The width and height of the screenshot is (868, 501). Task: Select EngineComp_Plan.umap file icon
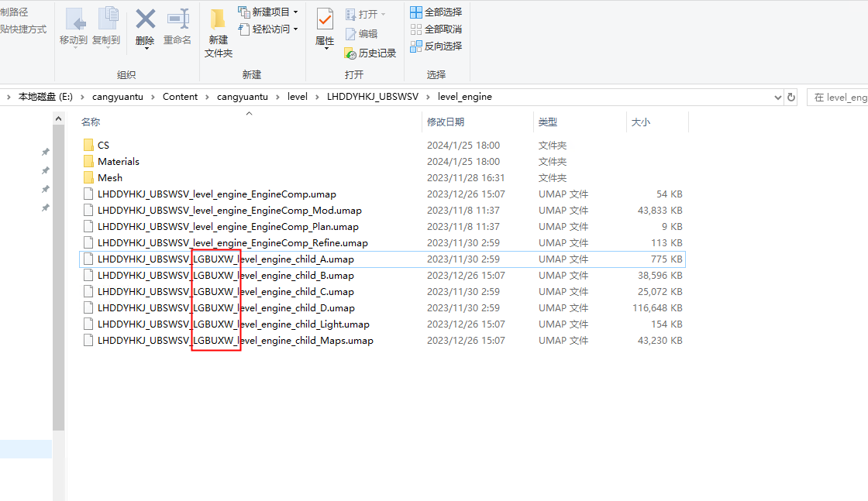point(88,227)
